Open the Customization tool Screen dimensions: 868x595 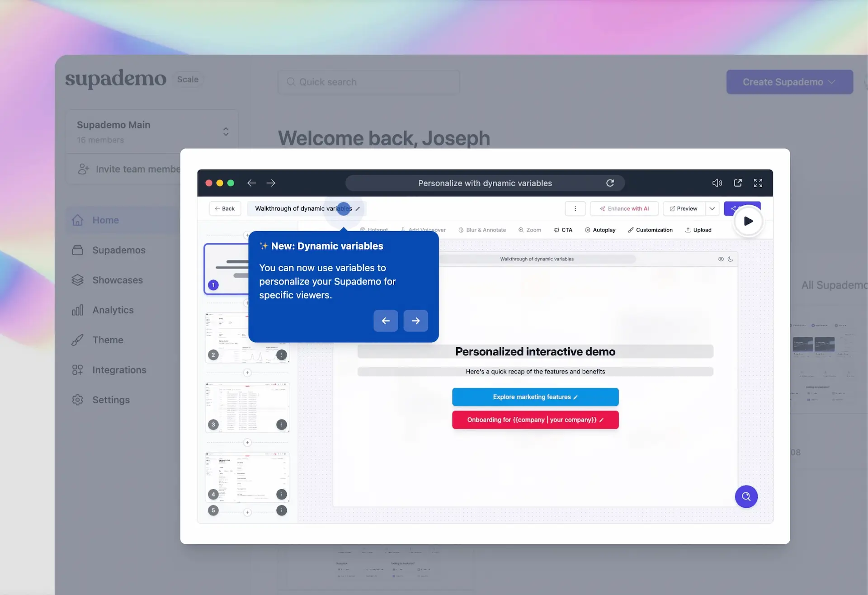[650, 230]
